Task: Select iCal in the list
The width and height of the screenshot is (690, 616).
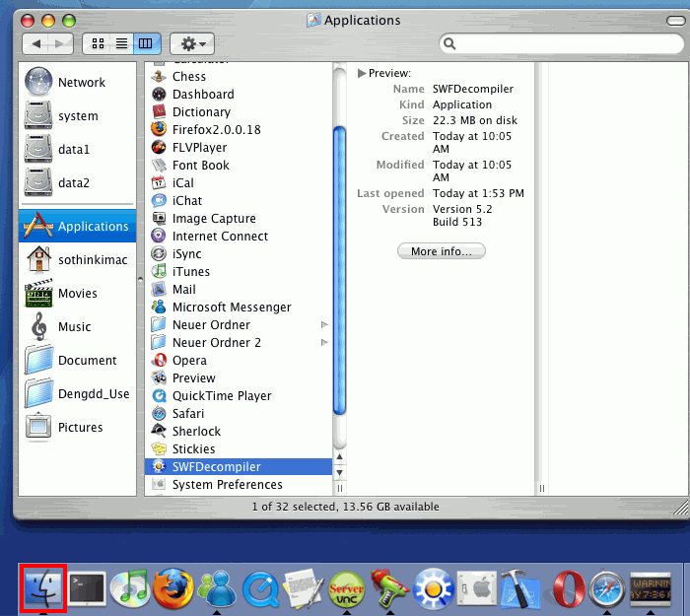Action: (239, 182)
